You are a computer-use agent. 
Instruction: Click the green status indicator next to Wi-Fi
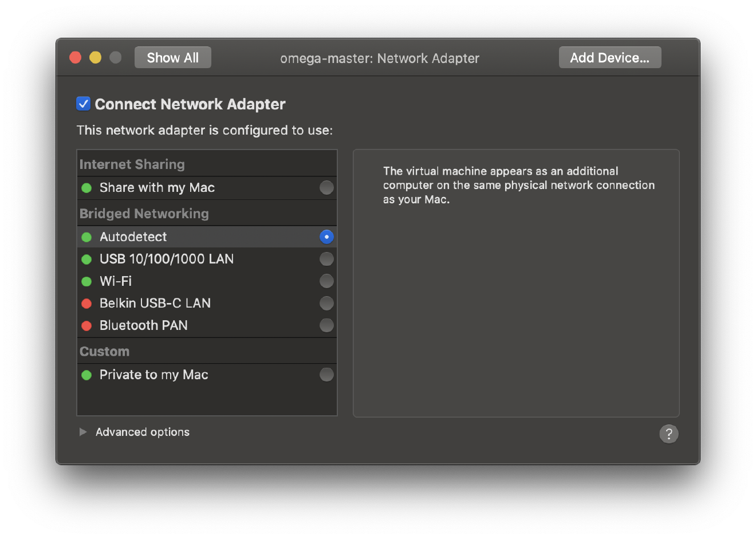click(86, 281)
